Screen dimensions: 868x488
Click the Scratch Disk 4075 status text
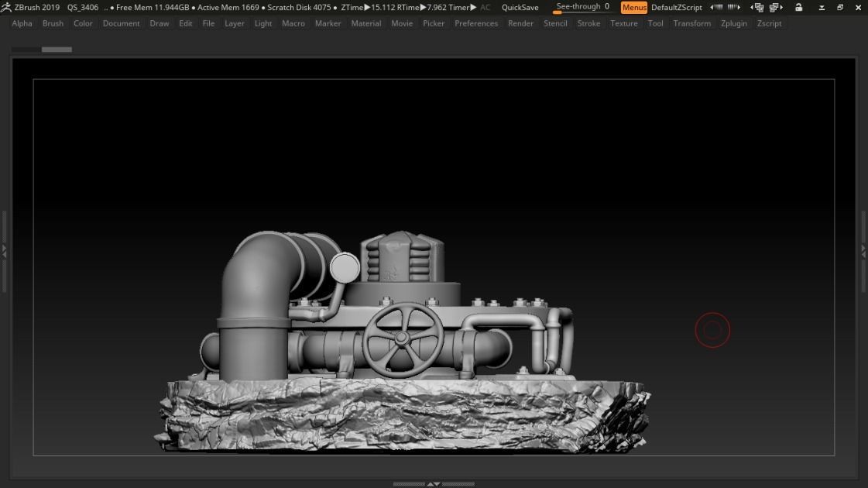coord(299,7)
